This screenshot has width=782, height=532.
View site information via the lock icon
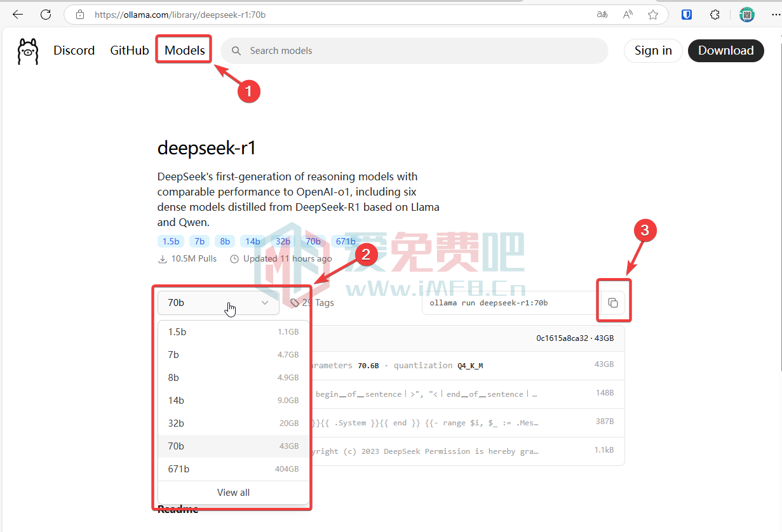(79, 15)
